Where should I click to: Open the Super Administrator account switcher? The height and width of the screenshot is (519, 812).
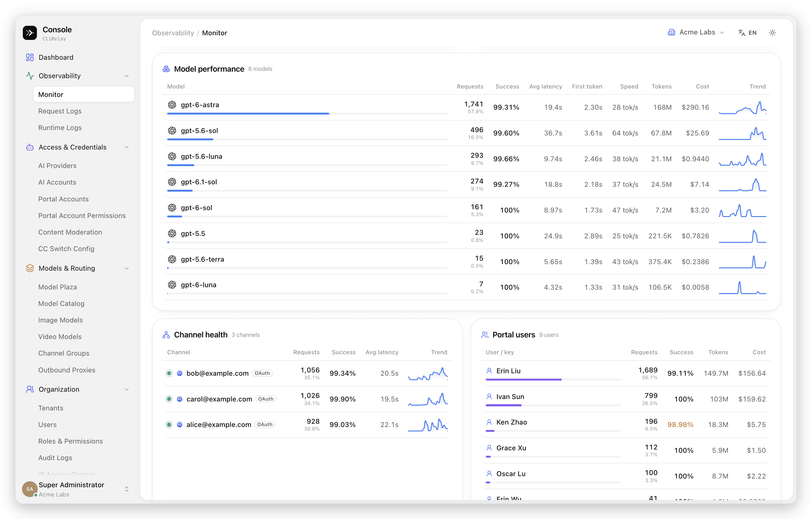click(x=127, y=489)
